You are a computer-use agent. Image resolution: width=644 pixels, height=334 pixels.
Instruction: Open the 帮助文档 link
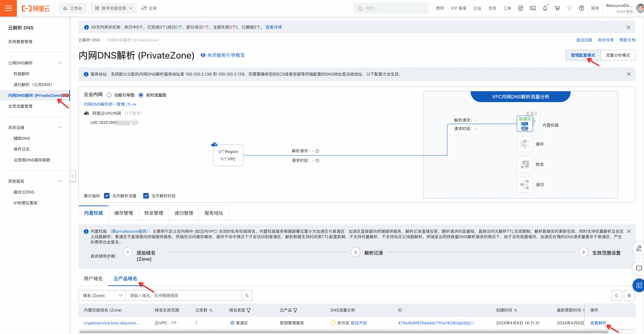click(627, 40)
